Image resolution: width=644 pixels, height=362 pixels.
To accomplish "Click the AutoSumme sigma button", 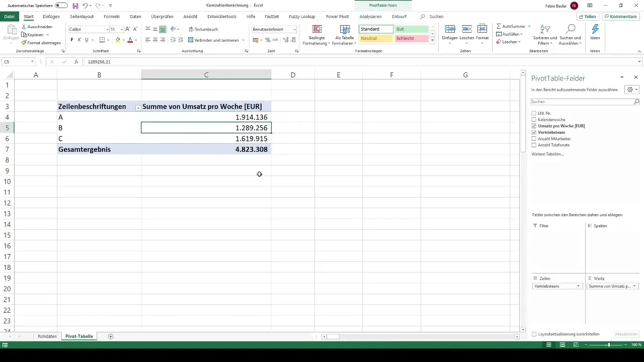I will coord(511,26).
